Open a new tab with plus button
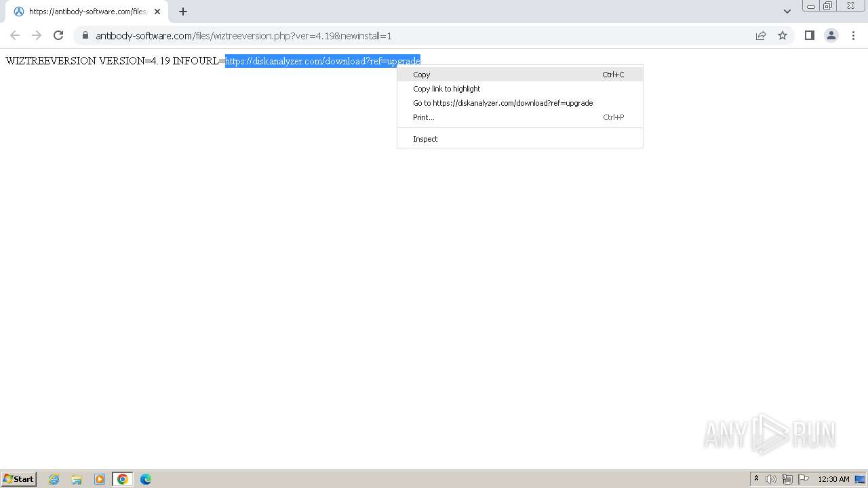This screenshot has height=488, width=868. (x=183, y=12)
